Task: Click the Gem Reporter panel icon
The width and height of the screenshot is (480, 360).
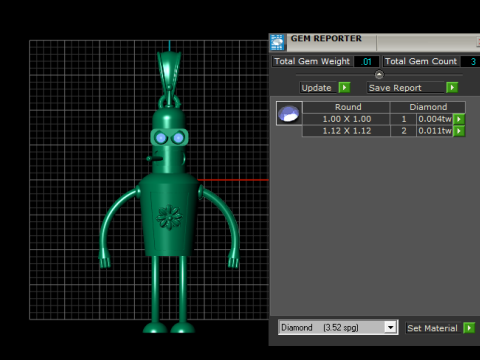Action: coord(277,42)
